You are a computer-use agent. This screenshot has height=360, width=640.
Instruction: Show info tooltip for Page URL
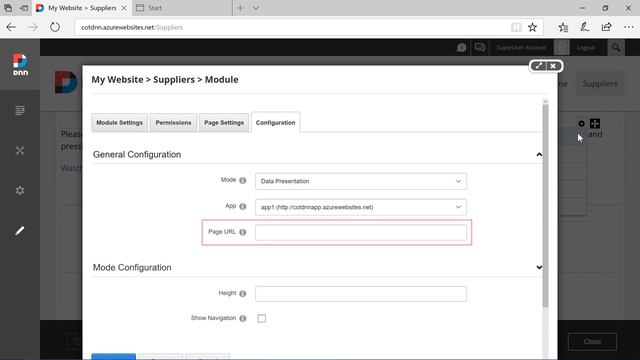click(242, 232)
